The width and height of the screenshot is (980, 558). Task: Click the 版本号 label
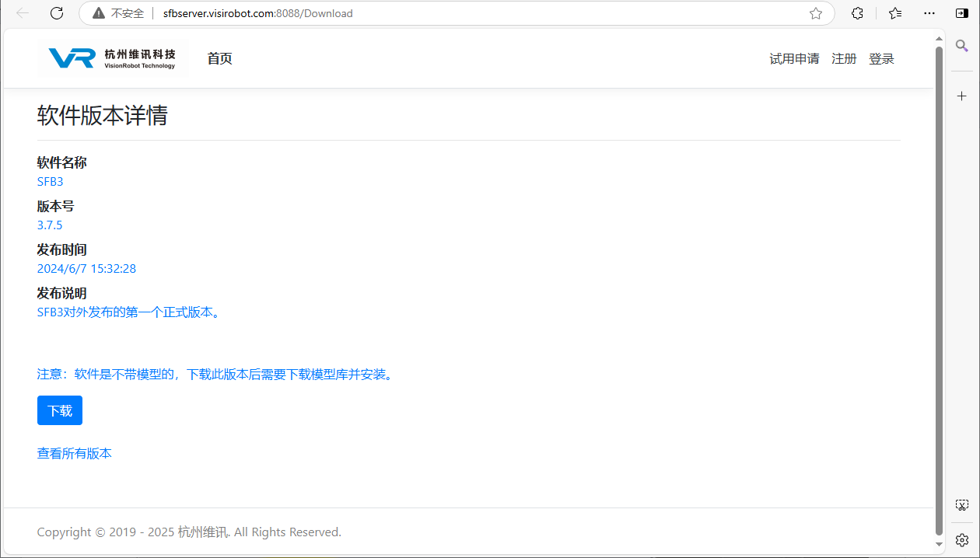pyautogui.click(x=56, y=206)
